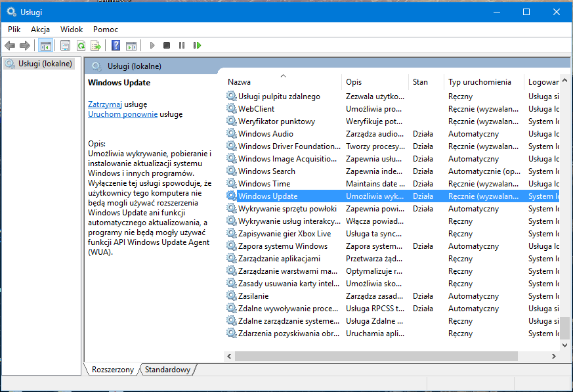Open the Plik menu
The width and height of the screenshot is (573, 392).
(14, 30)
